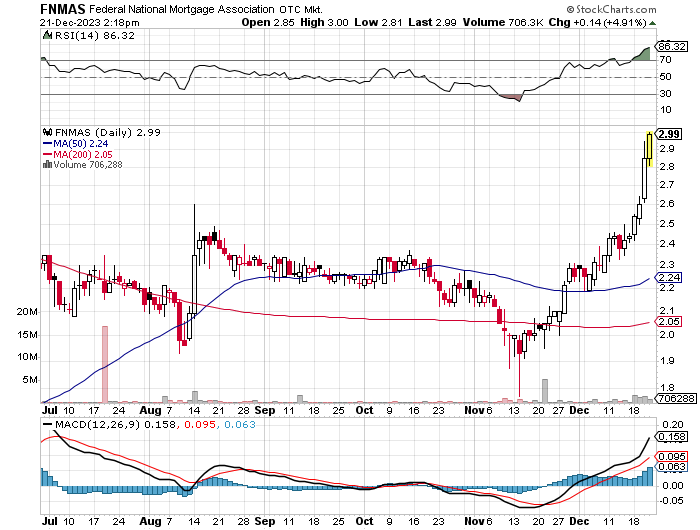Click the Last 2.99 header value
The width and height of the screenshot is (700, 530).
point(433,22)
